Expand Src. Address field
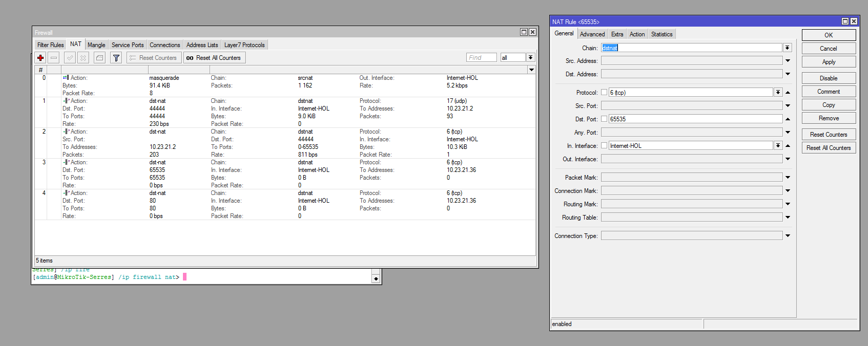 (x=788, y=61)
